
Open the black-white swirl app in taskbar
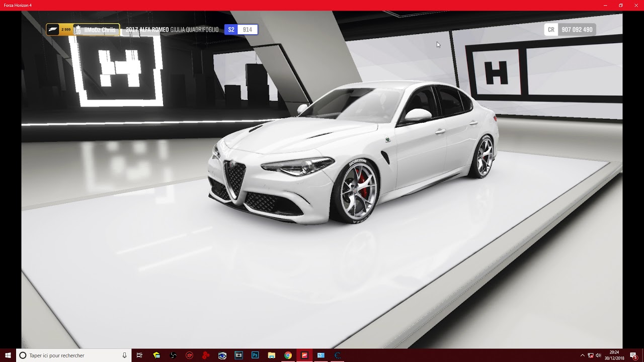tap(173, 355)
